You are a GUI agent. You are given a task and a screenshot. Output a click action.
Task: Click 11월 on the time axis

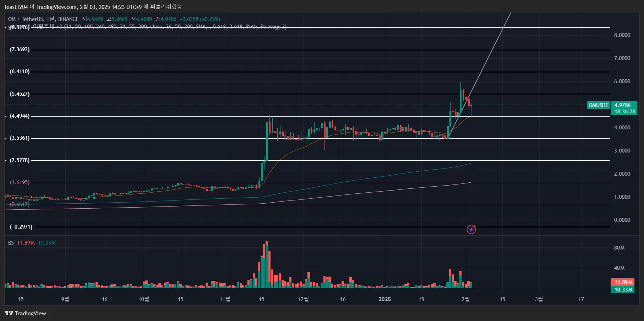point(225,299)
